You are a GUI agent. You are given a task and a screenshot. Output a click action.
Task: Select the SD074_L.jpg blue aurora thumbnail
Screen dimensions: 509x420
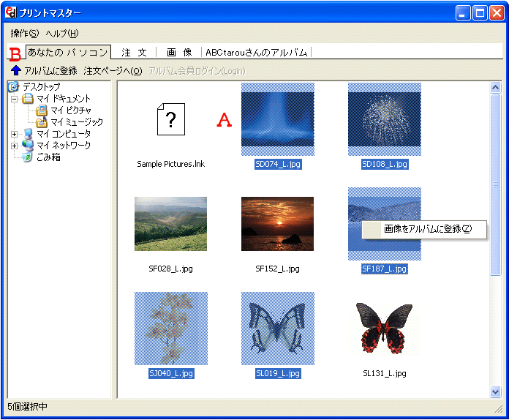coord(278,119)
